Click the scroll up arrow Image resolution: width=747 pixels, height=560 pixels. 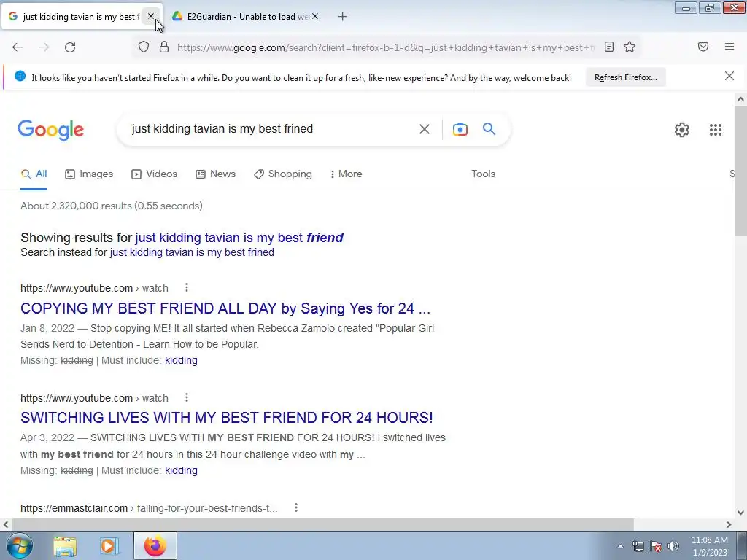click(x=740, y=99)
